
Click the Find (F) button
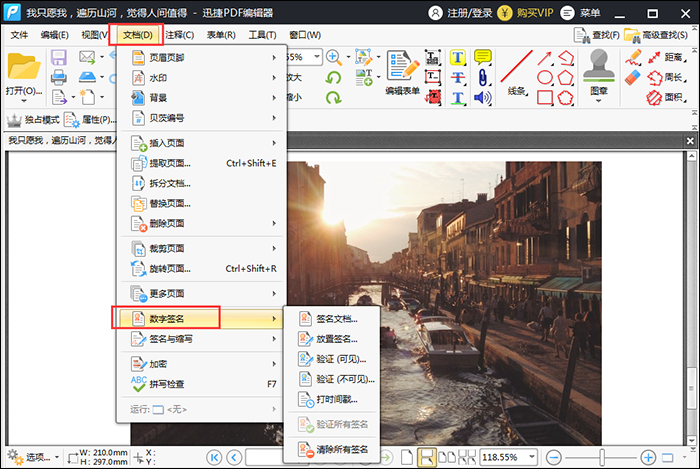point(597,35)
